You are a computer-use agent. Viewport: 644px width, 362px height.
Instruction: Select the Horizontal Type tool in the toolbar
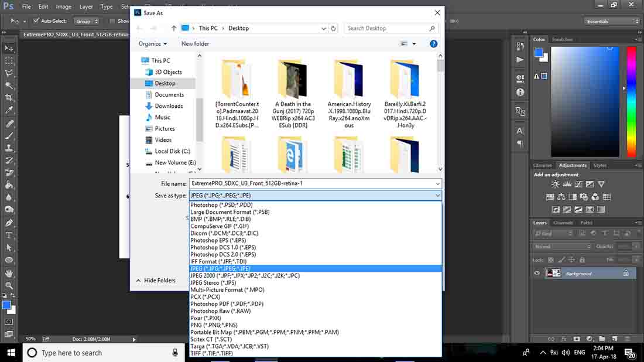[9, 235]
